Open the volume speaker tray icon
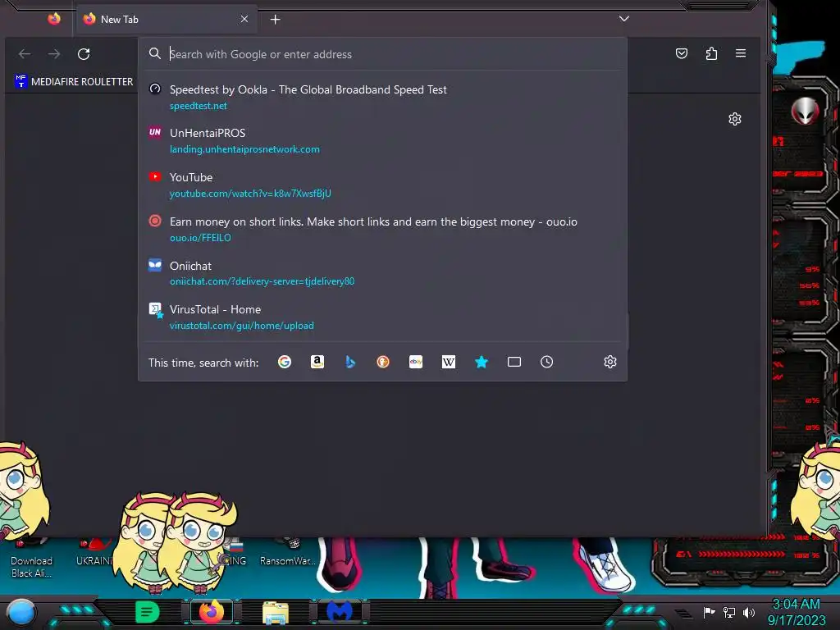Viewport: 840px width, 630px height. pos(749,612)
